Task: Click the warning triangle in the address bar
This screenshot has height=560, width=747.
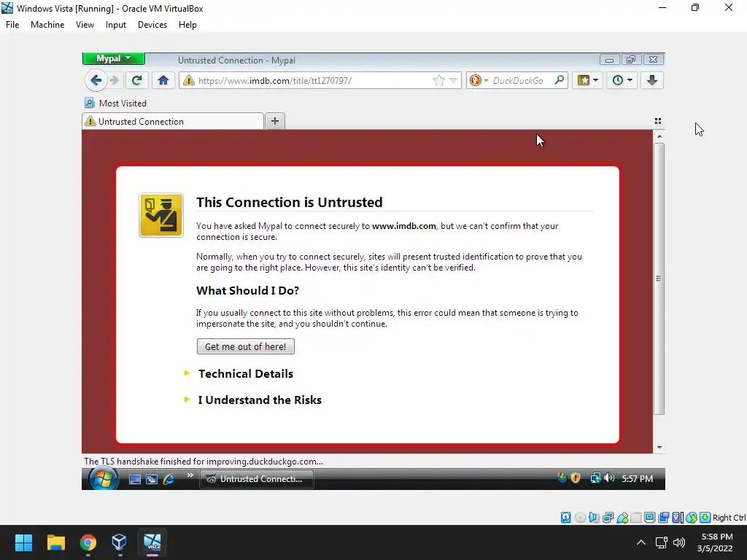Action: (x=189, y=80)
